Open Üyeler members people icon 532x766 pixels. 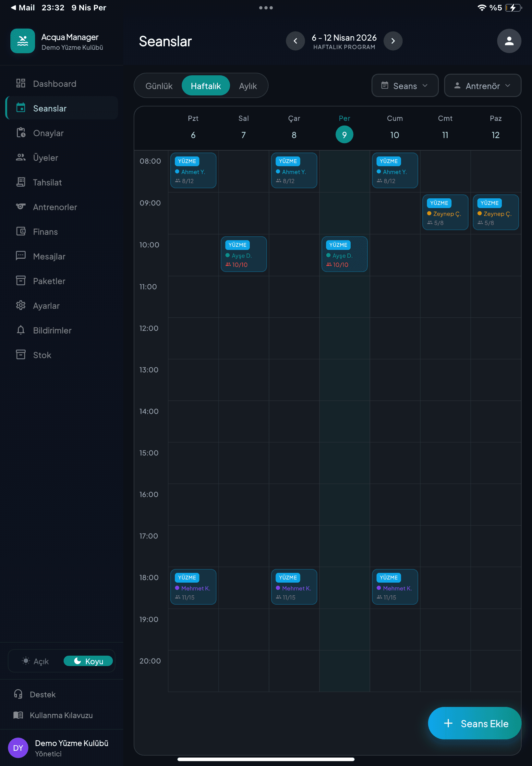[21, 157]
